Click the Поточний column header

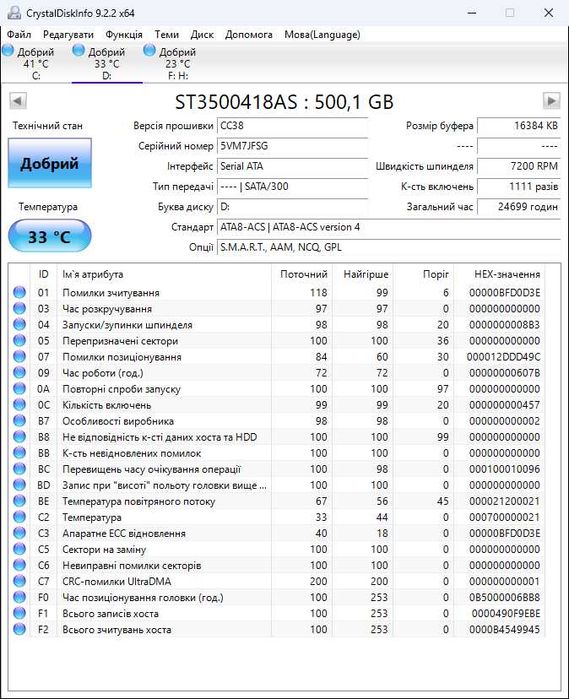(302, 274)
